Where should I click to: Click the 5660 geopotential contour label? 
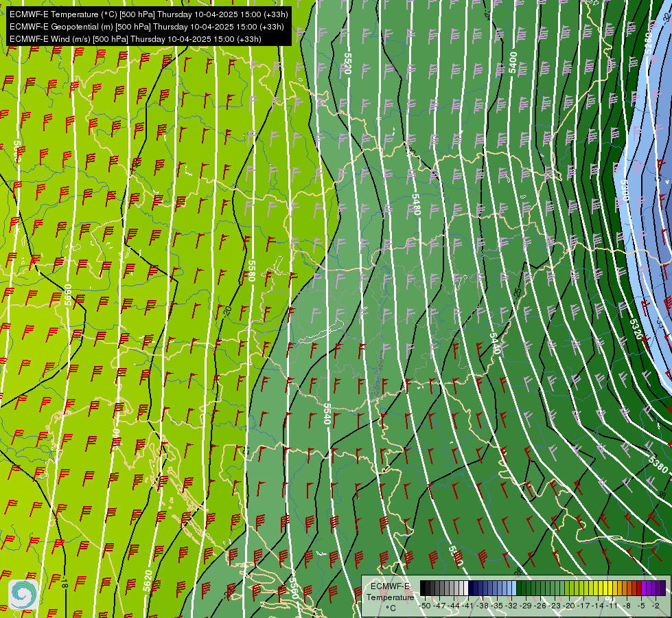tap(68, 295)
